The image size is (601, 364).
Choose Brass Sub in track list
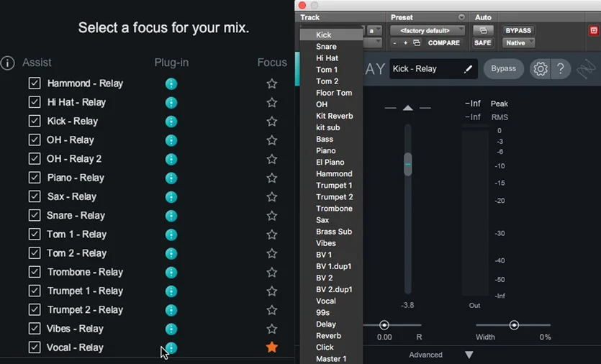tap(331, 232)
